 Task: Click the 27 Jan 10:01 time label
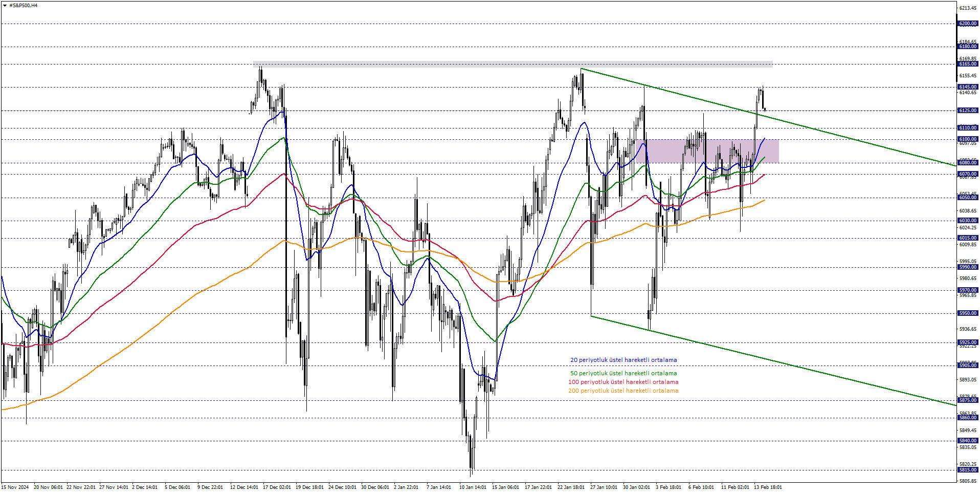tap(604, 487)
